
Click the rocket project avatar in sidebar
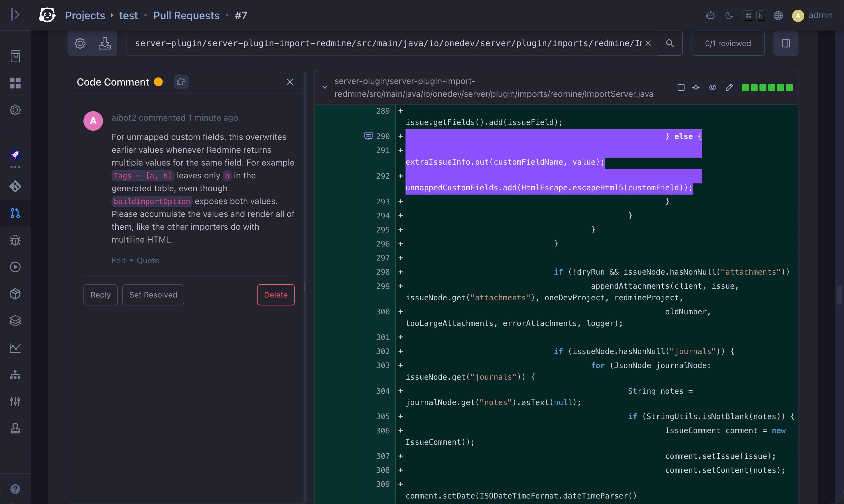tap(15, 155)
